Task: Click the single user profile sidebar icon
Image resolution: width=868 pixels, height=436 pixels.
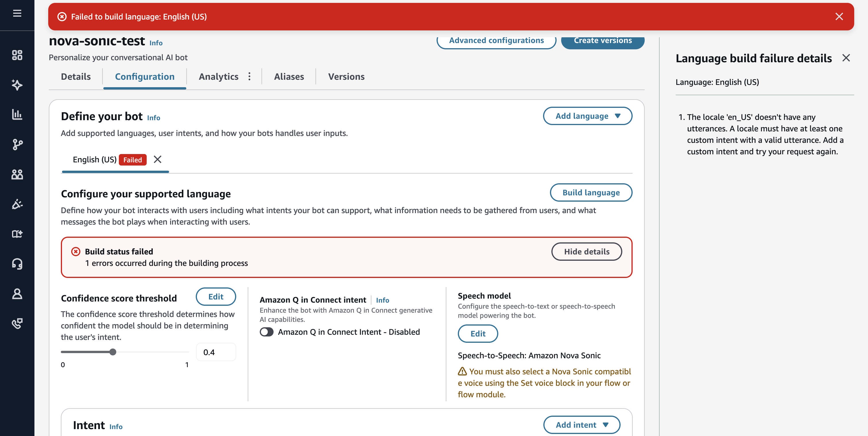Action: 17,294
